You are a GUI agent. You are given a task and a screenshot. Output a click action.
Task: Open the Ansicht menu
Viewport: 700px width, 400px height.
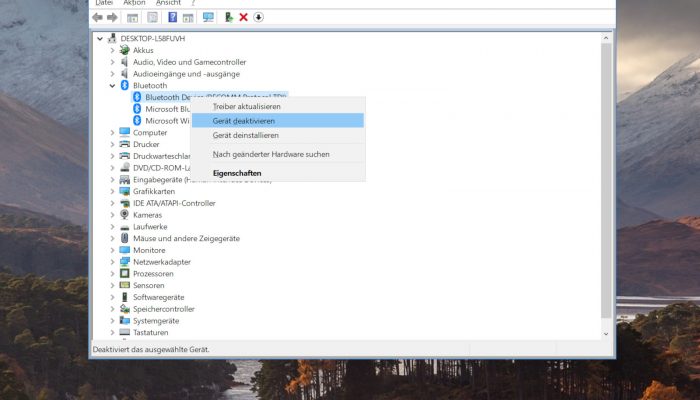168,3
